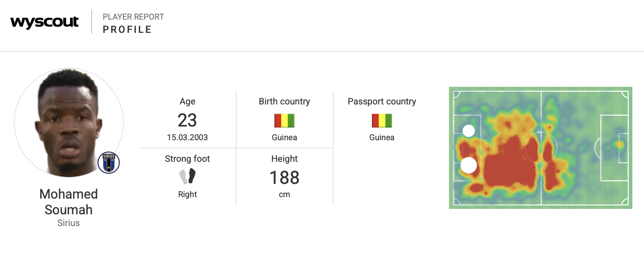This screenshot has width=644, height=254.
Task: Select the PROFILE heading
Action: (x=127, y=29)
